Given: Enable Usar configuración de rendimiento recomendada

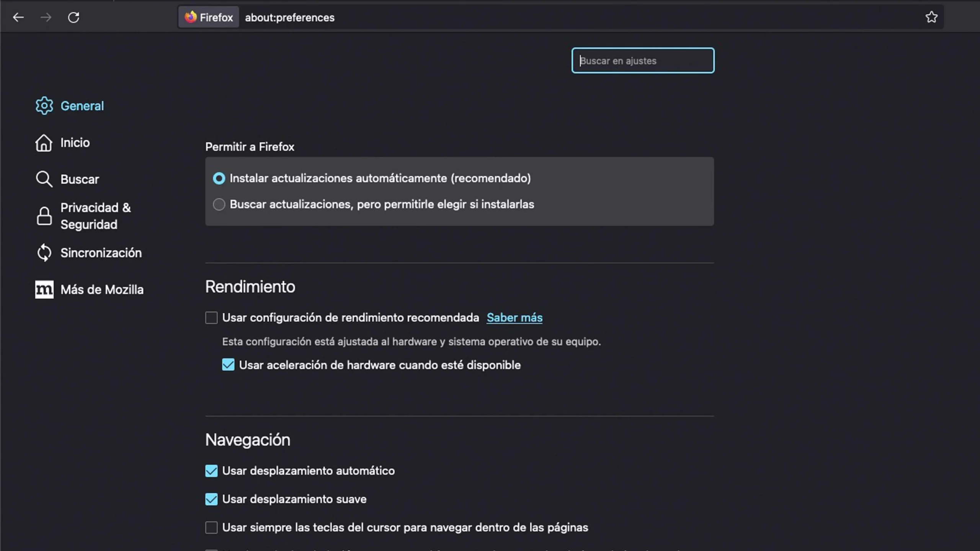Looking at the screenshot, I should pos(211,318).
